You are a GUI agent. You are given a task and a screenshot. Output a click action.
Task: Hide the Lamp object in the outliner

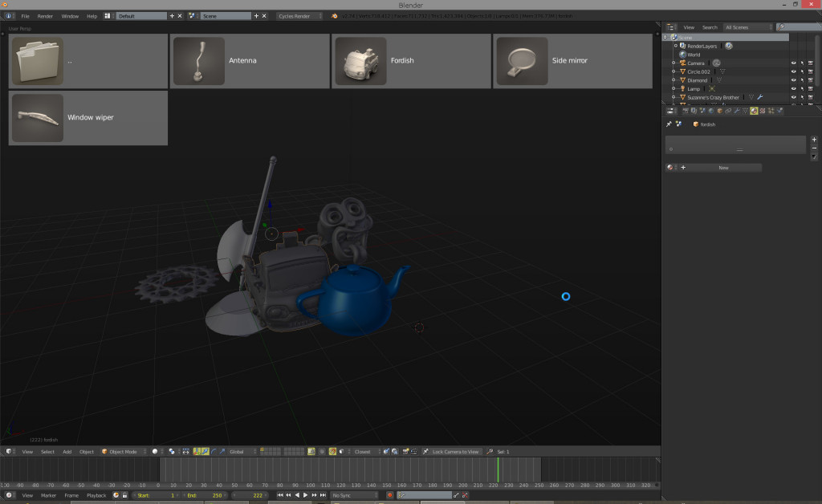(793, 88)
